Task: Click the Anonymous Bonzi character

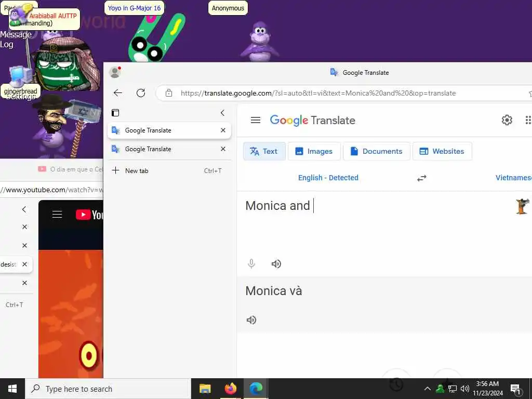Action: coord(260,42)
